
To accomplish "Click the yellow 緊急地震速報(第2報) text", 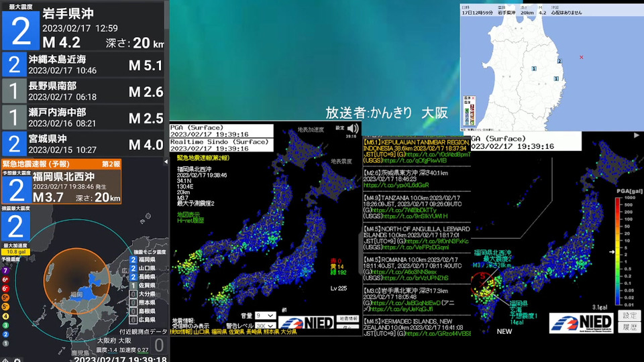I will coord(203,158).
